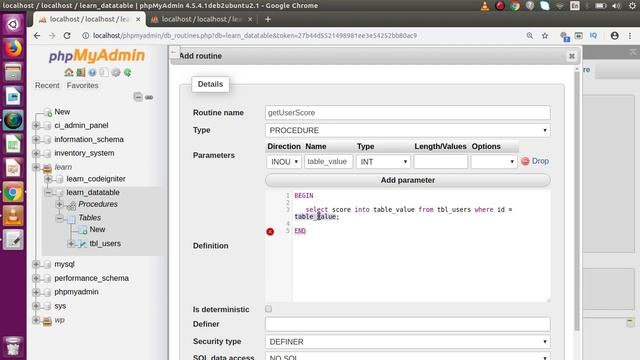Expand the mysql database node
Viewport: 640px width, 360px height.
[x=36, y=264]
